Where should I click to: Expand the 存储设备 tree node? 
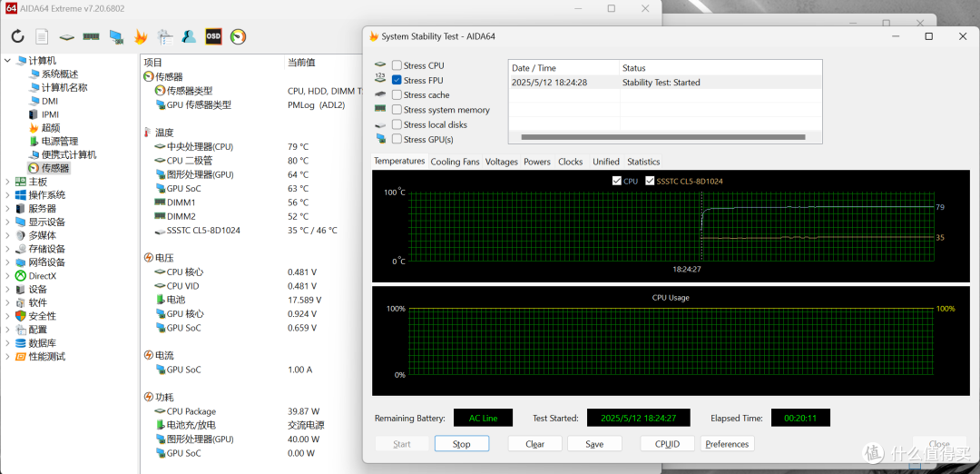pyautogui.click(x=7, y=249)
